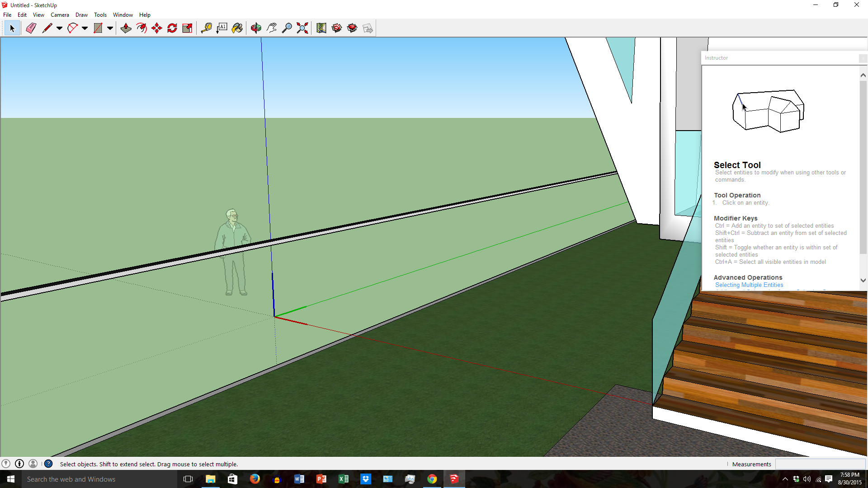Open the Help menu
Image resolution: width=868 pixels, height=488 pixels.
145,14
